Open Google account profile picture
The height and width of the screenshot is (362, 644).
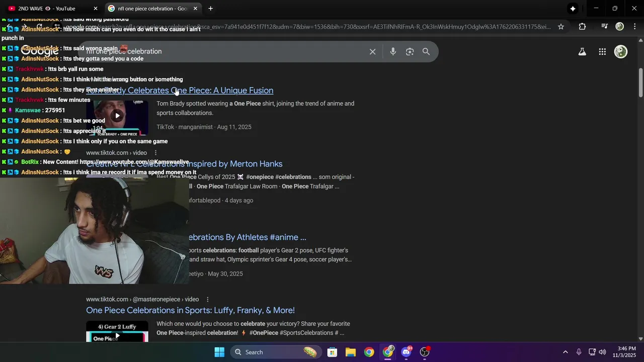coord(621,51)
